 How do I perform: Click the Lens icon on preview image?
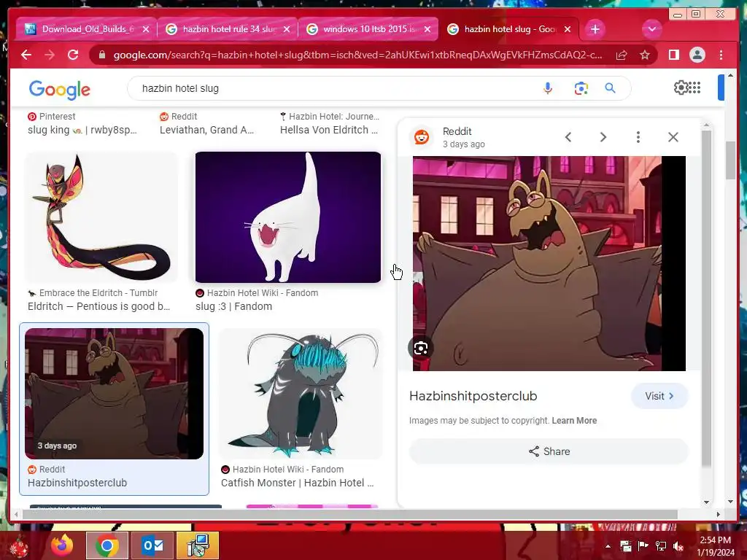click(421, 348)
